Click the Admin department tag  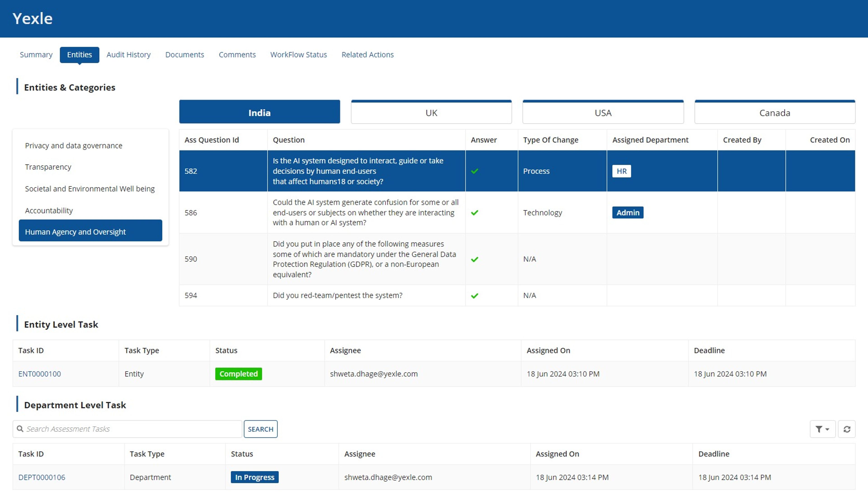[x=628, y=213]
